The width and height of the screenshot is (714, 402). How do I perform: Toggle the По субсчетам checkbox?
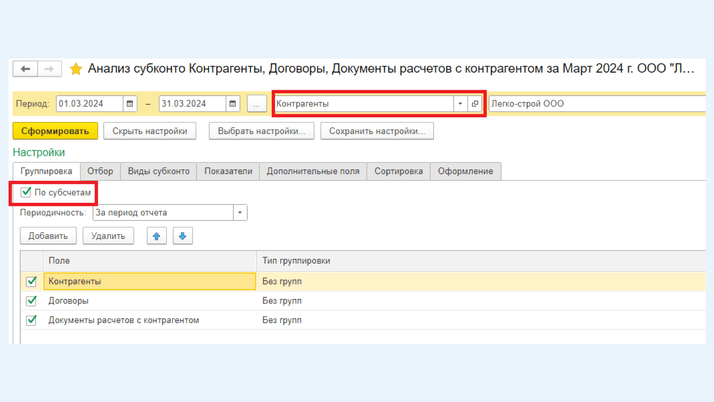click(26, 192)
